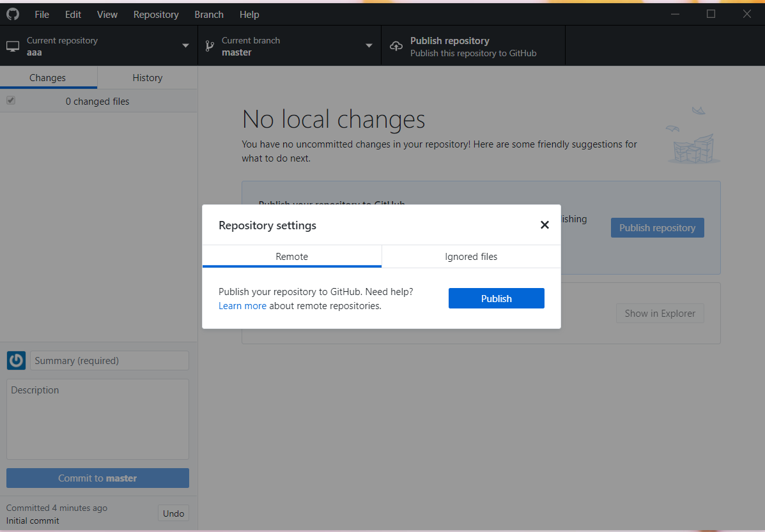
Task: Click the branch icon beside Current branch
Action: pyautogui.click(x=210, y=47)
